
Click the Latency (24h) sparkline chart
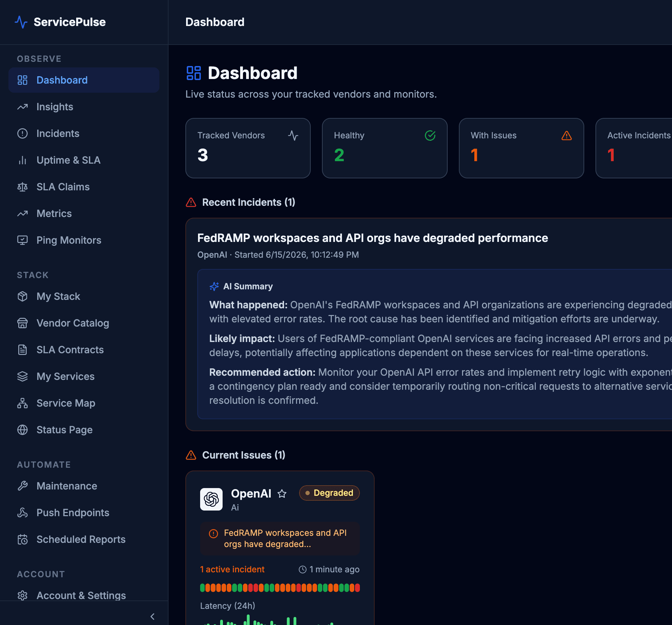pyautogui.click(x=280, y=620)
